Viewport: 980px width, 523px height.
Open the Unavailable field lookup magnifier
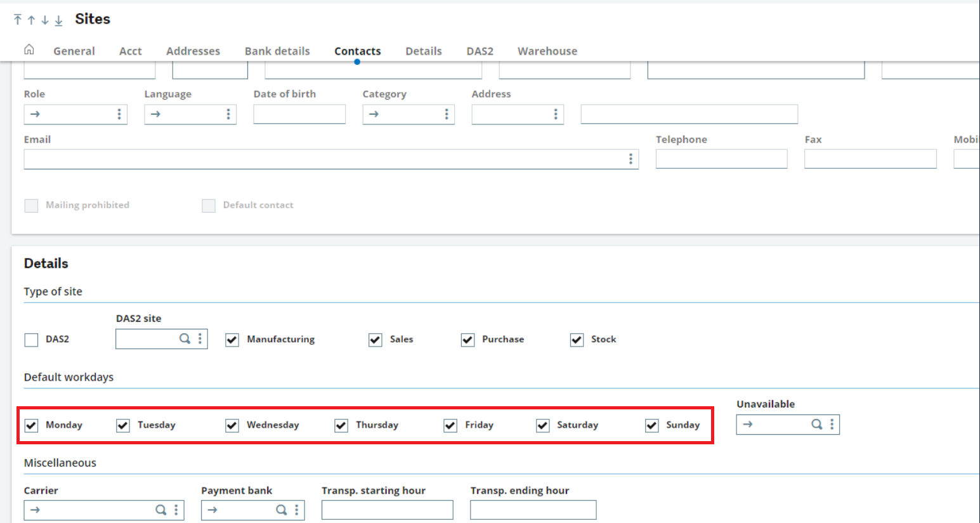[817, 425]
